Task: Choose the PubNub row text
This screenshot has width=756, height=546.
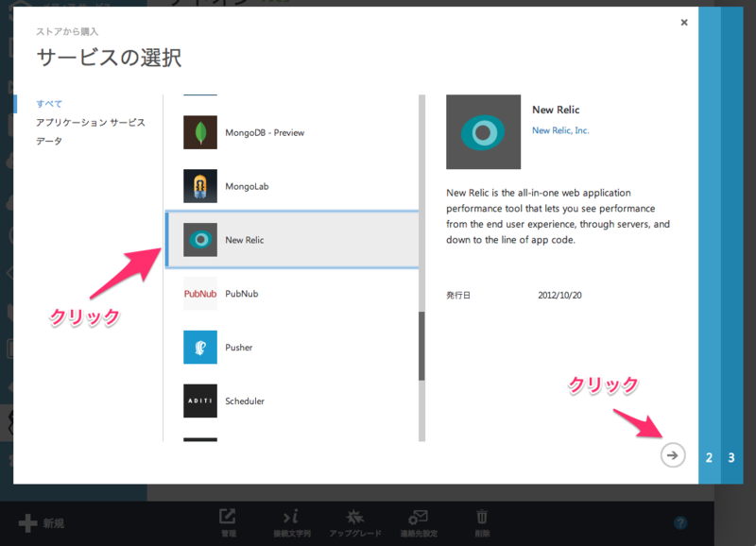Action: tap(242, 294)
